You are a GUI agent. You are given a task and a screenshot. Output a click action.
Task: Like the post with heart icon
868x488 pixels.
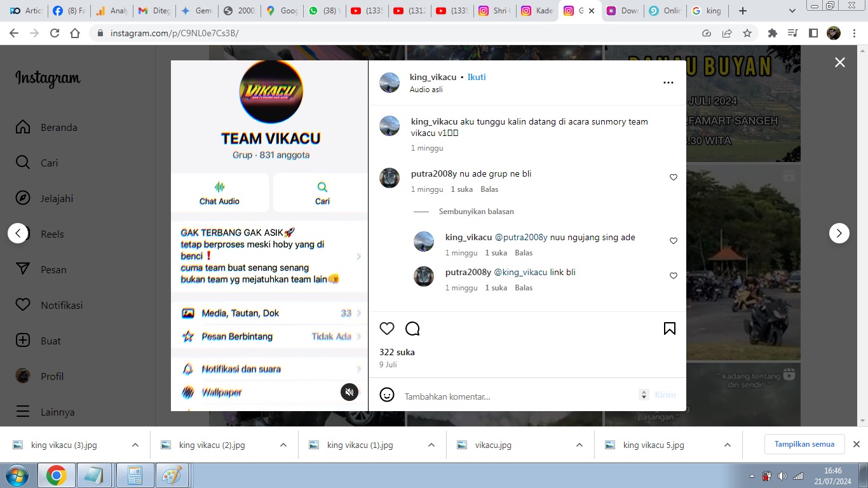387,329
